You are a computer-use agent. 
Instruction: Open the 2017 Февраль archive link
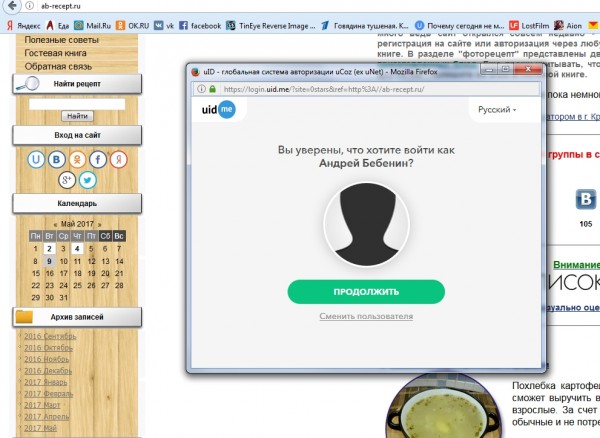pyautogui.click(x=49, y=394)
